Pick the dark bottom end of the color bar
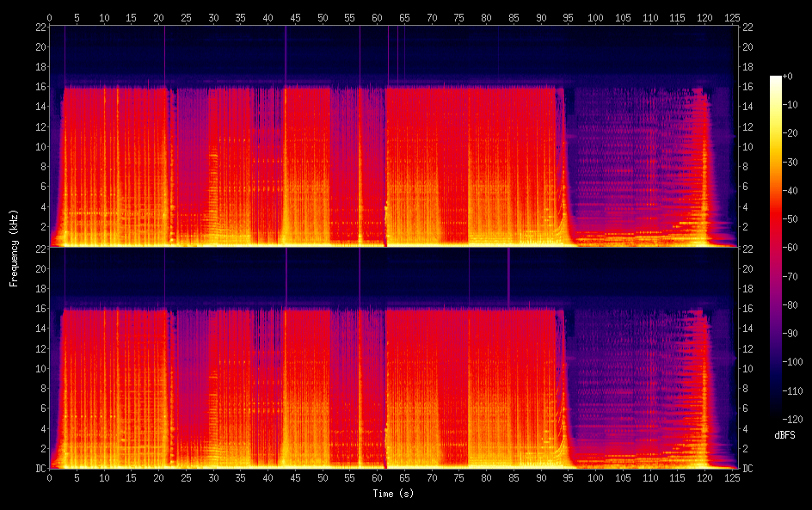The width and height of the screenshot is (812, 510). [x=776, y=418]
